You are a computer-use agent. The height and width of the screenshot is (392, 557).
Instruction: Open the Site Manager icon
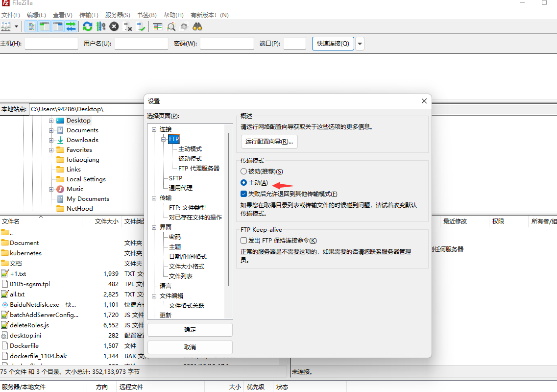click(6, 26)
